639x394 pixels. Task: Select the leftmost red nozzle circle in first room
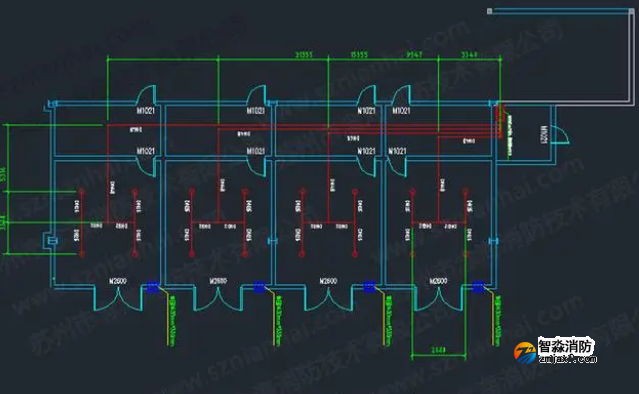pos(82,191)
